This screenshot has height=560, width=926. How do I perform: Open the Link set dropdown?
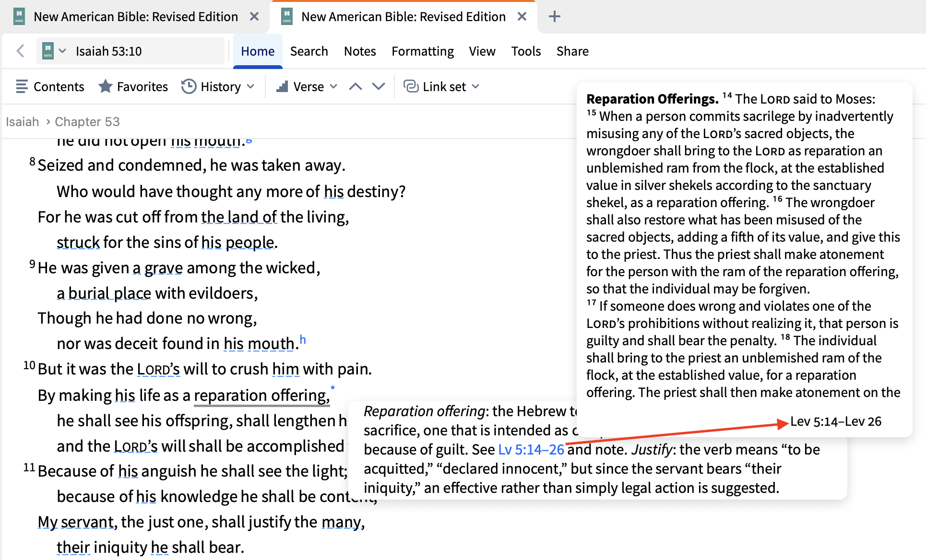pyautogui.click(x=441, y=86)
